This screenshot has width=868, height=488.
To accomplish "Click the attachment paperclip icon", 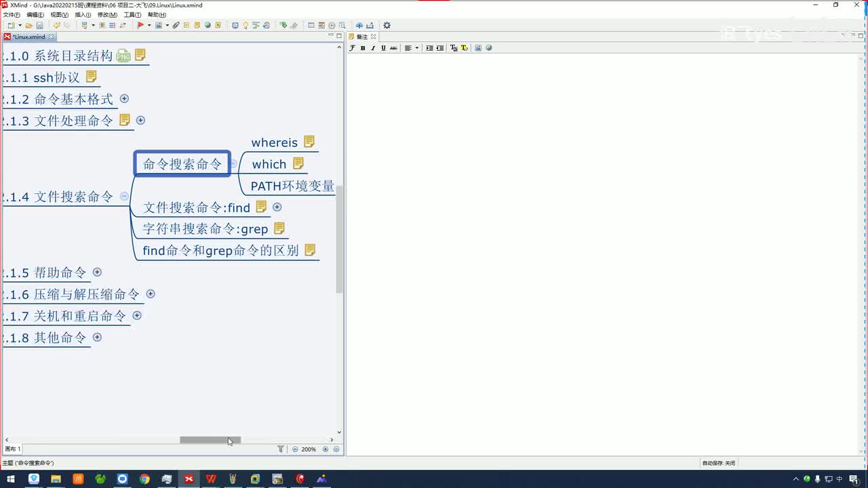I will tap(176, 26).
